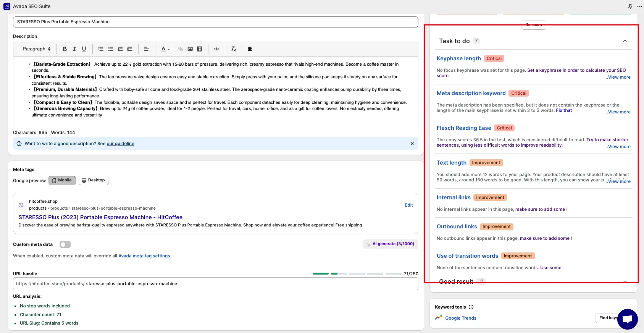Screen dimensions: 644x333
Task: Click the Character count: 71 line
Action: [40, 315]
